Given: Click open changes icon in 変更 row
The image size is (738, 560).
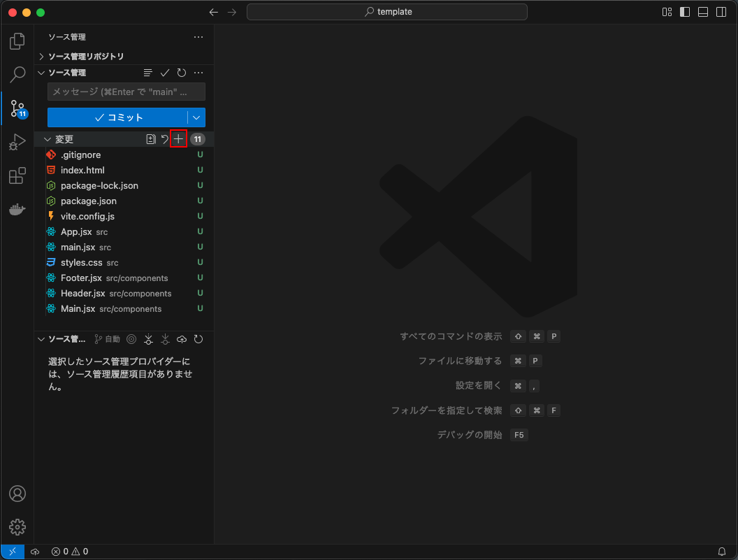Looking at the screenshot, I should [x=151, y=139].
